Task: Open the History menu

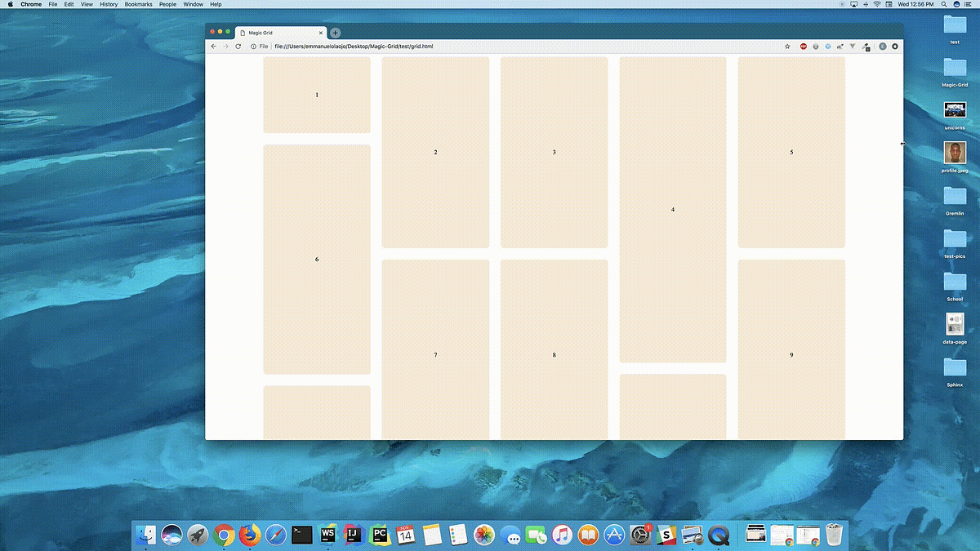Action: coord(108,4)
